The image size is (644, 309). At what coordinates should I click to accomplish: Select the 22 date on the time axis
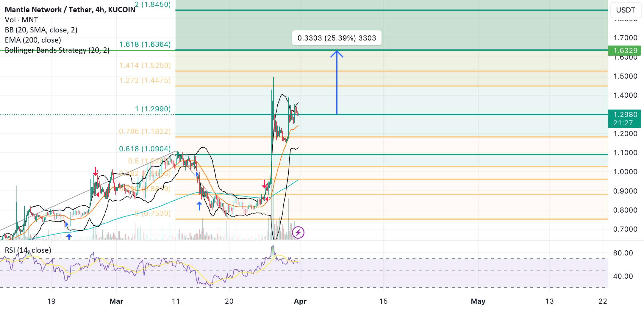[603, 301]
